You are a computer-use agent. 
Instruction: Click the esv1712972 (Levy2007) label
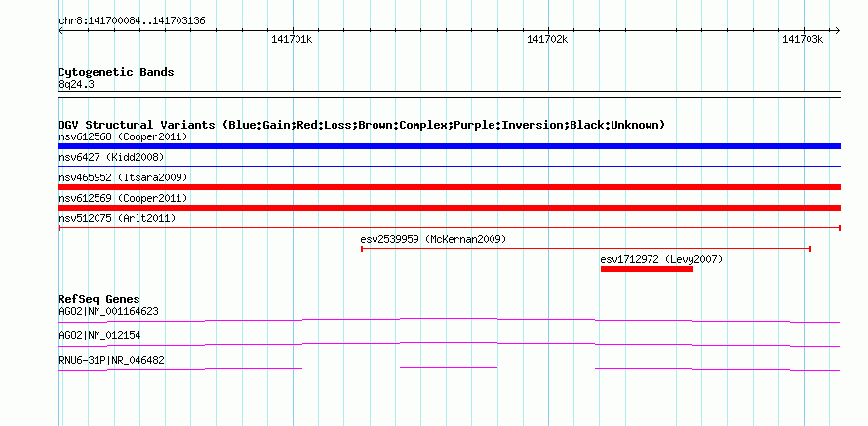[x=661, y=259]
